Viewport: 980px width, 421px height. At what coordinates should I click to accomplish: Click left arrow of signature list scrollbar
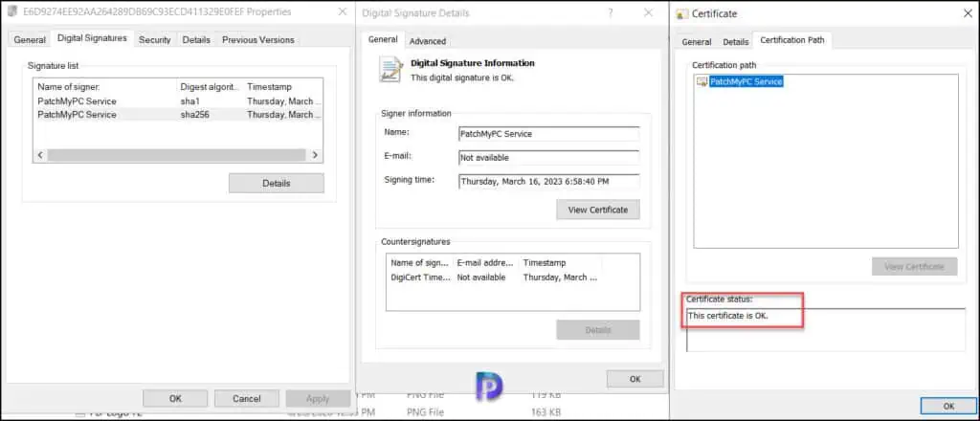[x=40, y=155]
